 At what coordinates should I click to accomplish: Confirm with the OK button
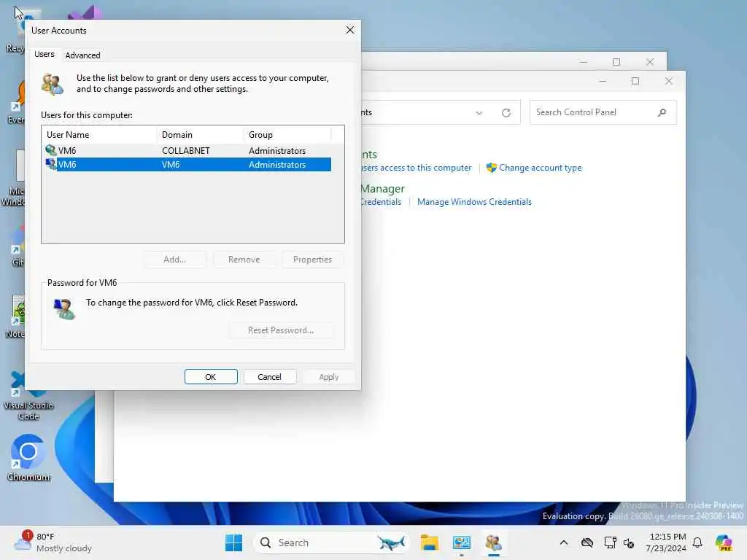(x=211, y=377)
